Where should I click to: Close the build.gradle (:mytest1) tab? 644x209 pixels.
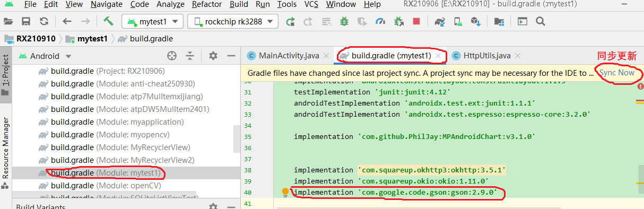coord(438,56)
